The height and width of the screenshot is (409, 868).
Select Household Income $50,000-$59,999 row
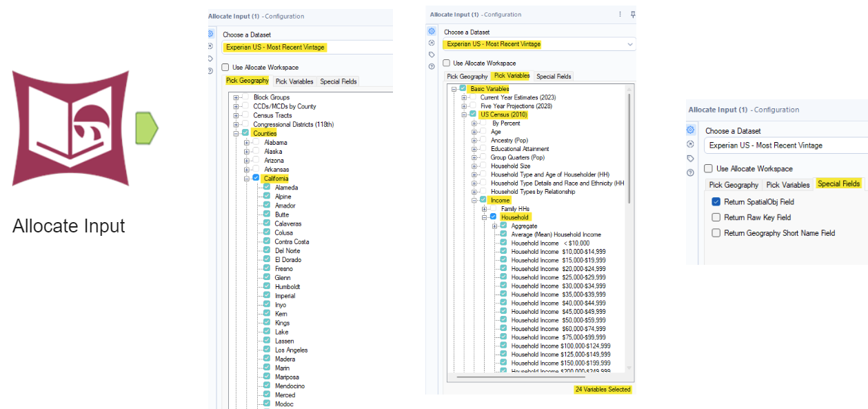[x=558, y=320]
